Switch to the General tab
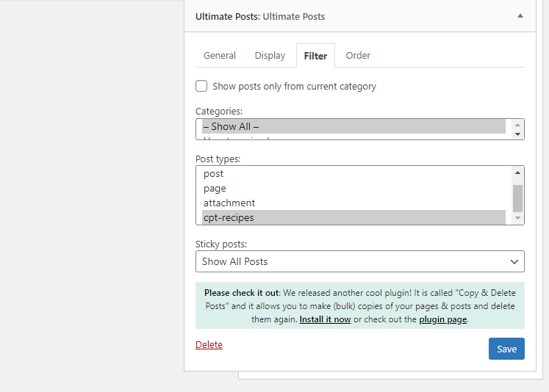The width and height of the screenshot is (549, 392). coord(220,56)
